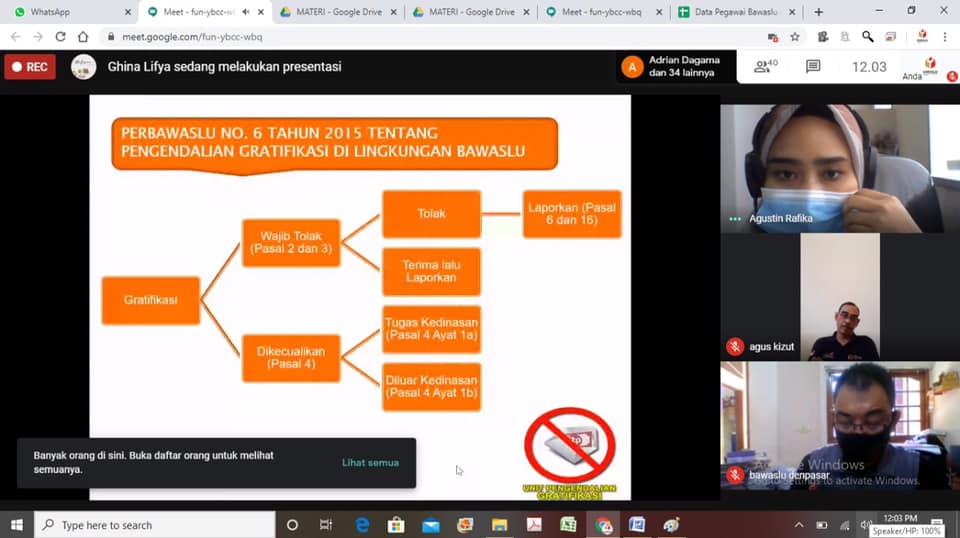960x538 pixels.
Task: Switch to the second MATERI - Google Drive tab
Action: point(471,12)
